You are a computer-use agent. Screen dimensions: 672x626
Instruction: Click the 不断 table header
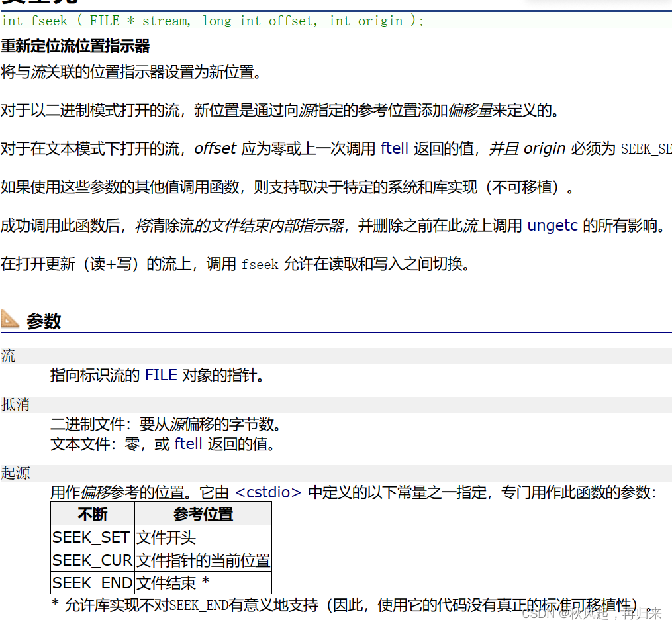click(92, 513)
